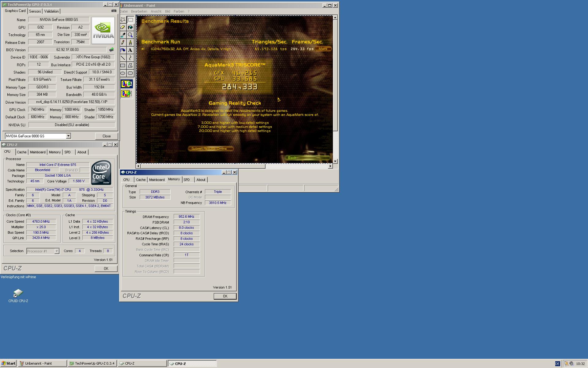Open the Datei menu in Paint

point(124,11)
